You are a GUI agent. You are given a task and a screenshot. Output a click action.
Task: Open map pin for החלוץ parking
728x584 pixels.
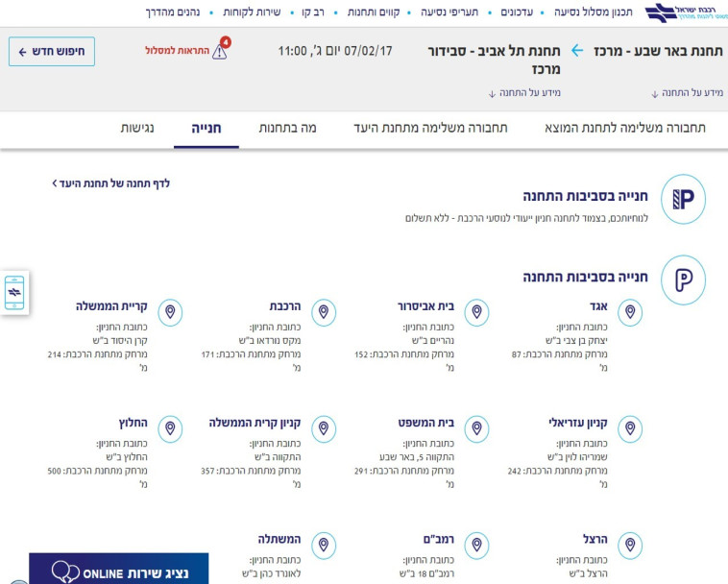point(170,428)
